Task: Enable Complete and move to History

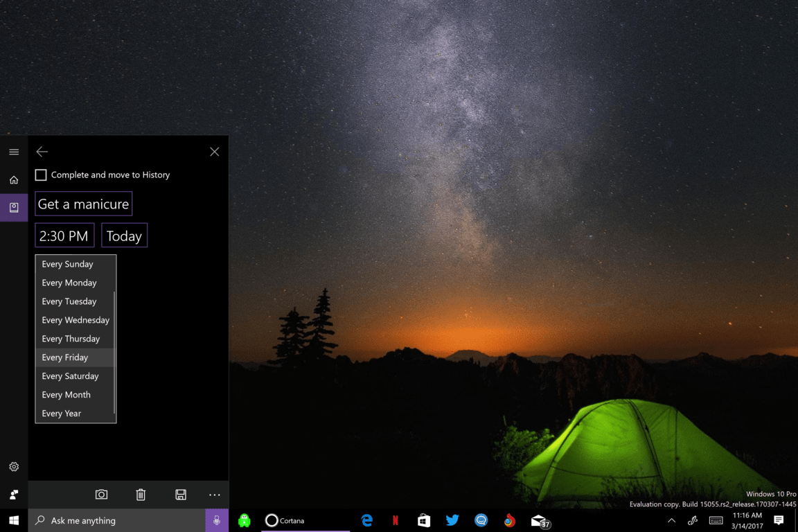Action: [x=41, y=175]
